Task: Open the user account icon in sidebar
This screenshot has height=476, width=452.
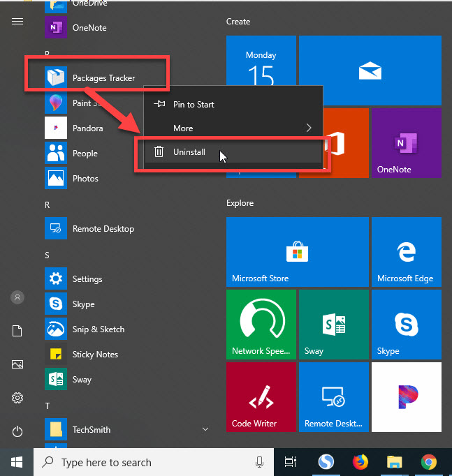Action: (17, 297)
